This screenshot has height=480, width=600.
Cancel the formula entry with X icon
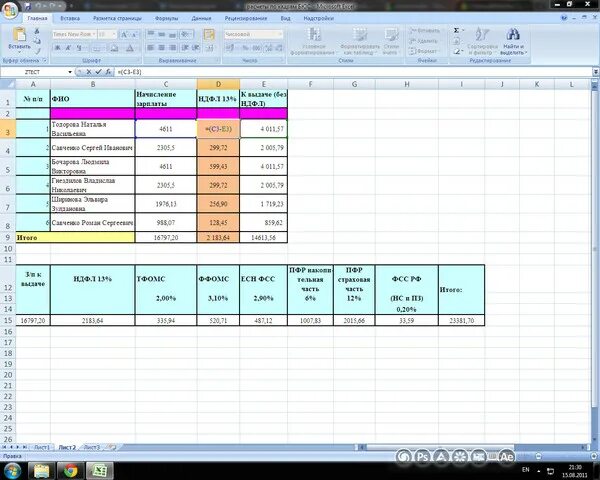(x=89, y=72)
